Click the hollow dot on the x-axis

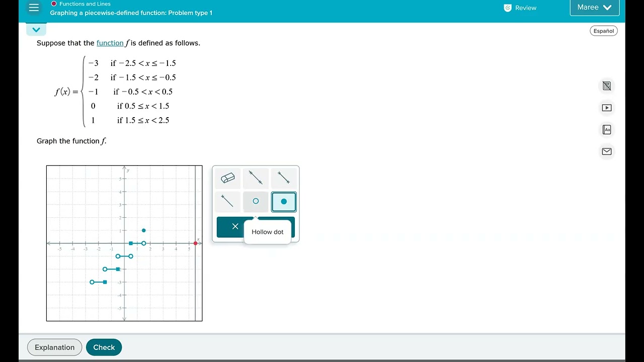144,243
